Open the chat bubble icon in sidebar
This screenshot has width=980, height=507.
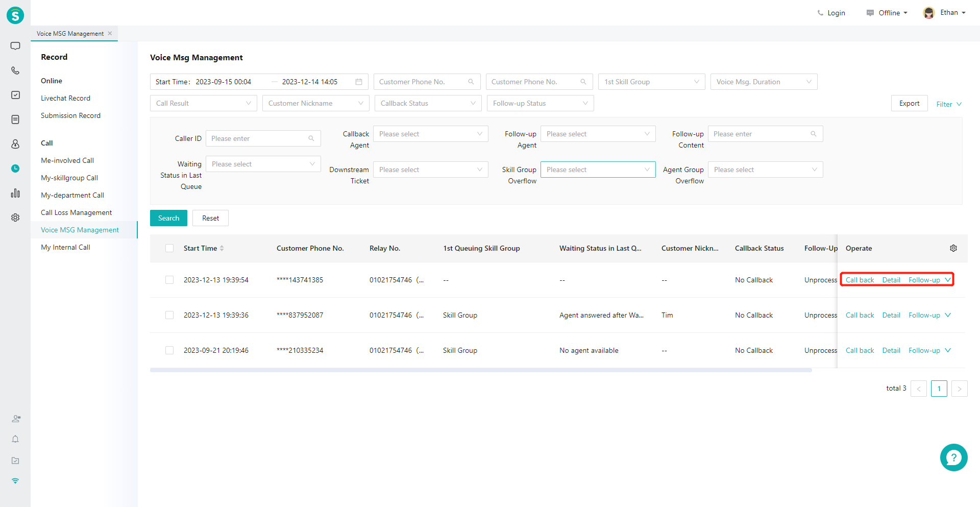15,46
